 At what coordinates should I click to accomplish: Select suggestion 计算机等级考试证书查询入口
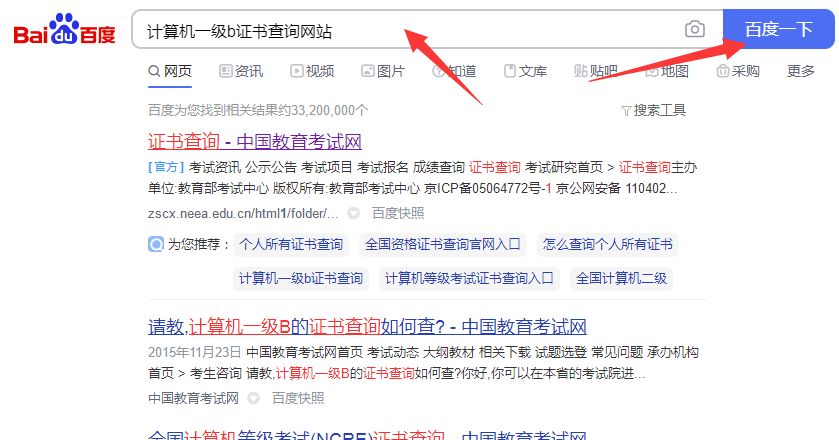(x=469, y=279)
